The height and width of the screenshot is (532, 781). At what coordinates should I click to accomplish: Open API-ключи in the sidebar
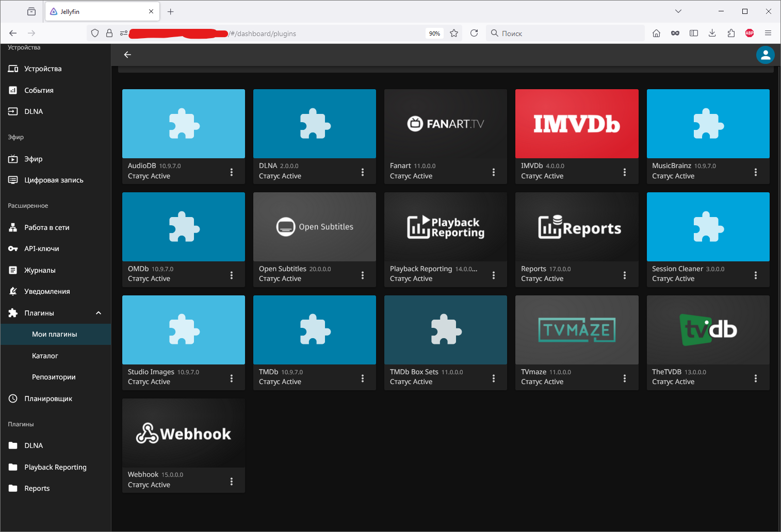tap(56, 248)
